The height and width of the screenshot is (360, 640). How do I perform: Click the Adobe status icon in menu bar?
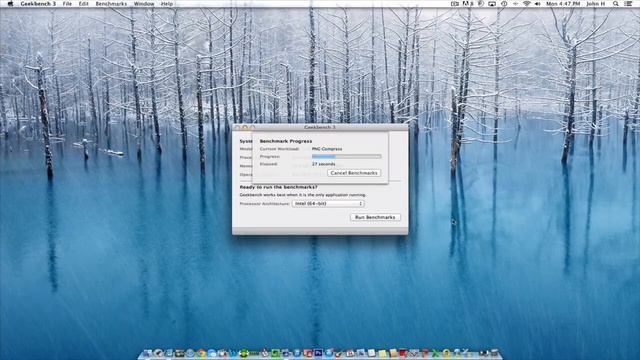pos(468,4)
